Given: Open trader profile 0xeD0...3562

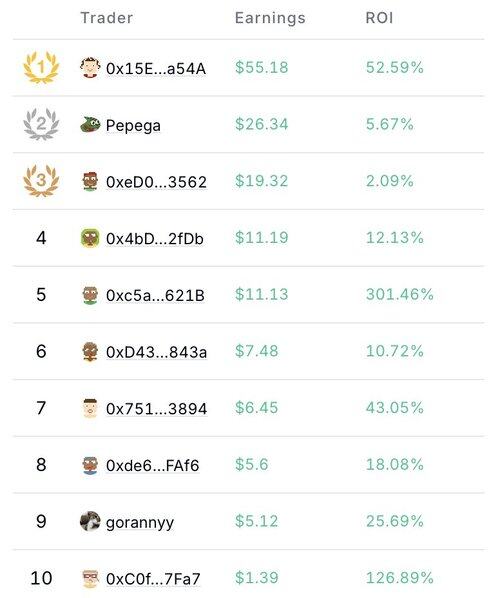Looking at the screenshot, I should pos(156,182).
